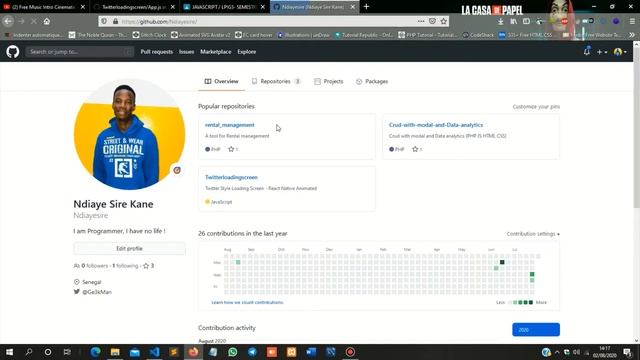Go forward with the browser arrow

(x=21, y=21)
